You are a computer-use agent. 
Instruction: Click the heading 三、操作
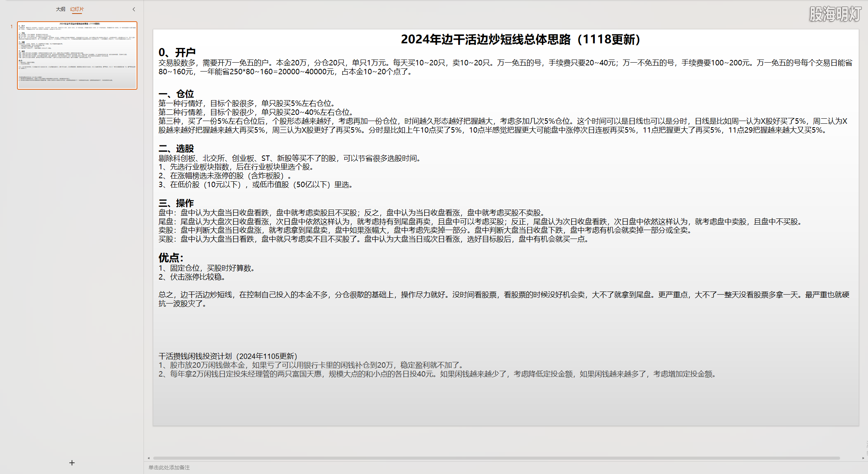(176, 203)
